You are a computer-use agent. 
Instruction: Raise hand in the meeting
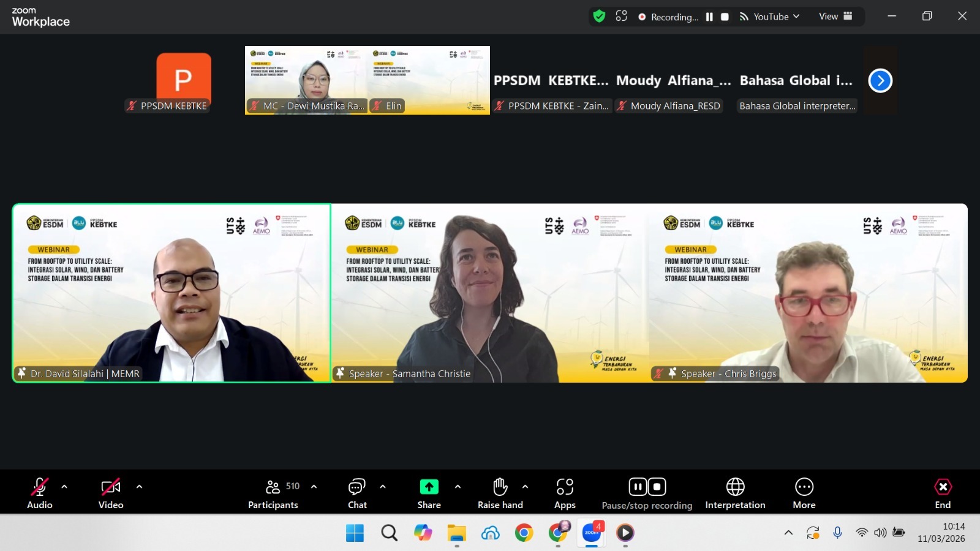(500, 493)
